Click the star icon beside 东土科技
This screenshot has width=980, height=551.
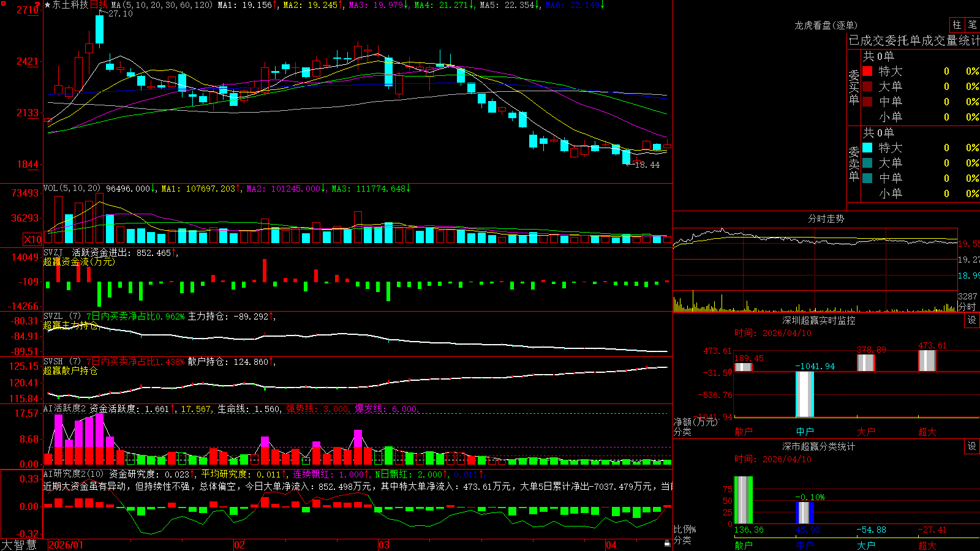click(48, 5)
